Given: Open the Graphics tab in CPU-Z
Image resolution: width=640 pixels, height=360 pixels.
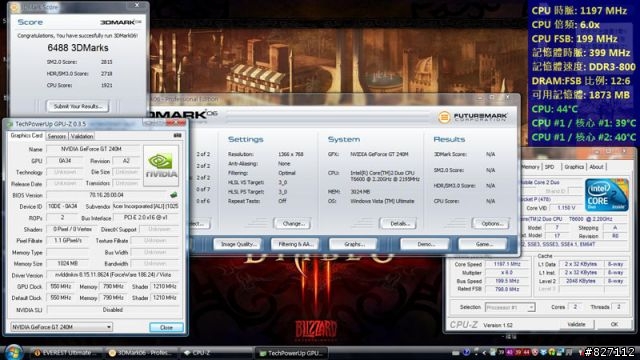Looking at the screenshot, I should pyautogui.click(x=574, y=167).
